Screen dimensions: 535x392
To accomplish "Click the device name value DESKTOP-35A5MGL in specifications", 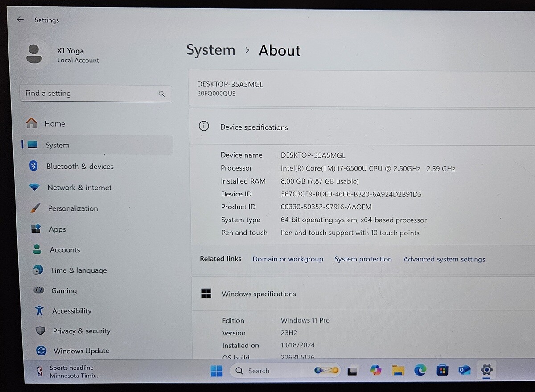I will (x=313, y=155).
